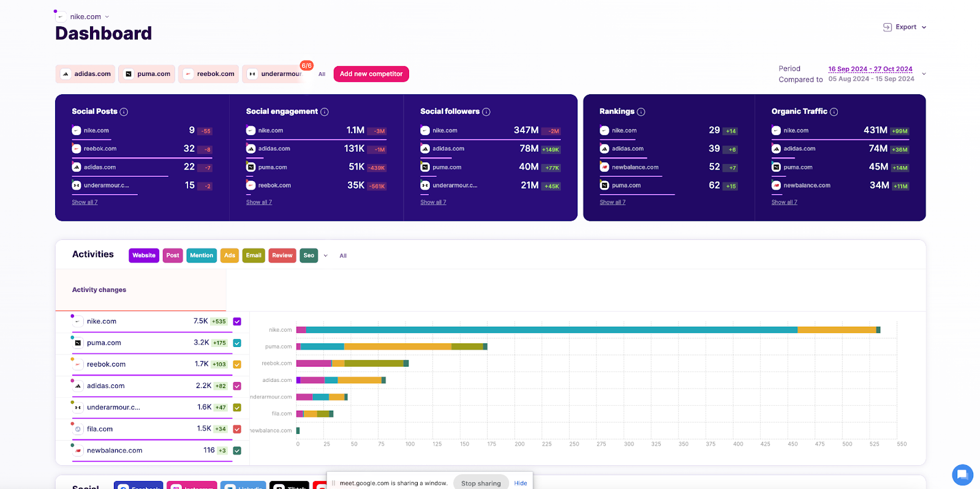Show All competitors next to chips
Screen dimensions: 980x489
coord(322,74)
